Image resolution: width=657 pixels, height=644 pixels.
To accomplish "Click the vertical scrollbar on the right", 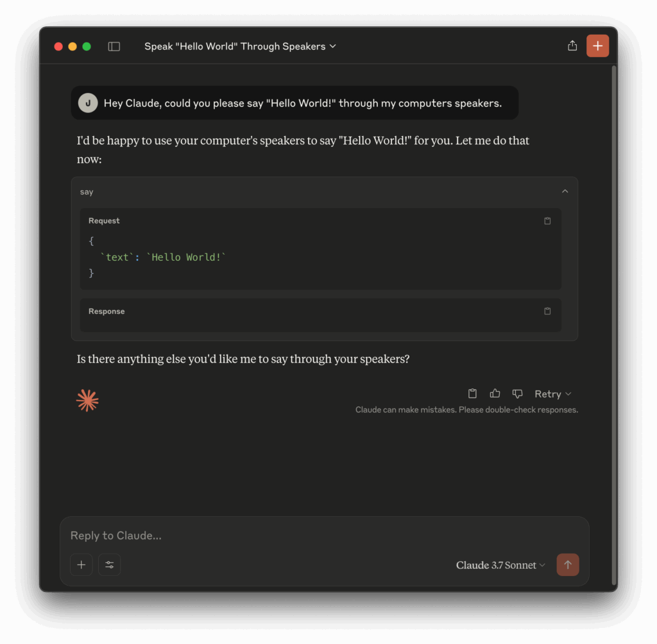I will coord(614,321).
